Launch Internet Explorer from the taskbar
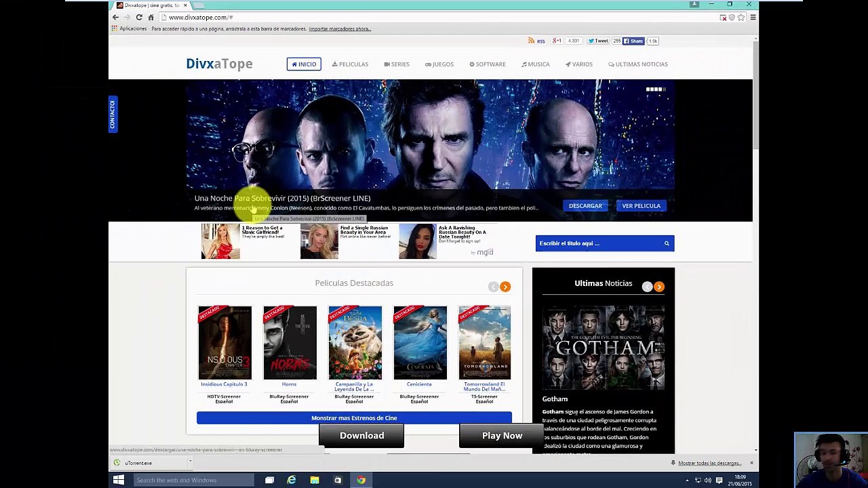The width and height of the screenshot is (868, 488). [x=292, y=480]
